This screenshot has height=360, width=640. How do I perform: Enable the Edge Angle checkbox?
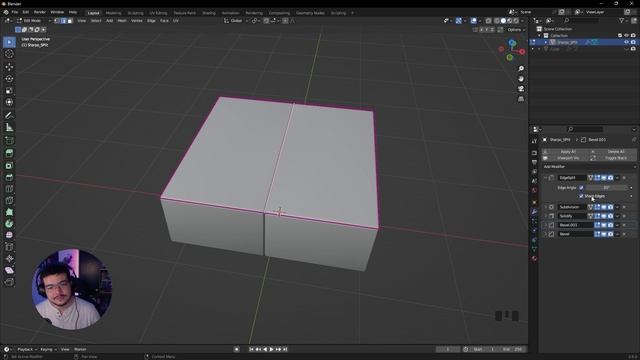coord(581,188)
